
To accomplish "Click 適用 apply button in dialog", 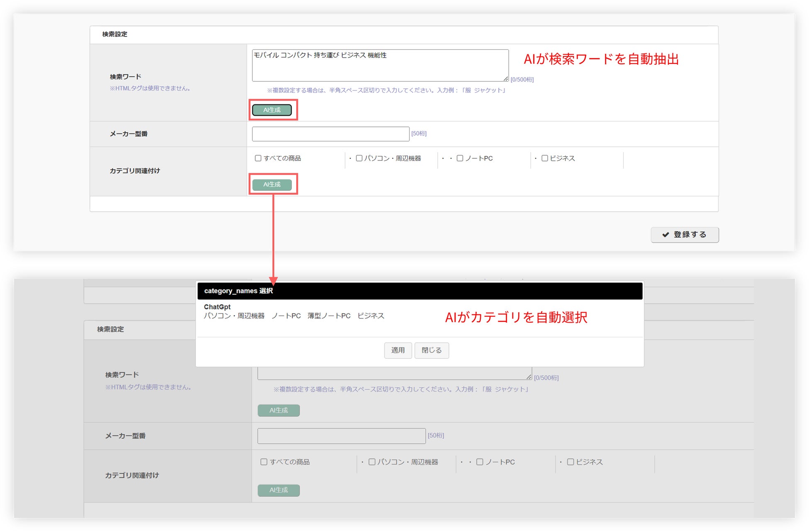I will pos(397,350).
